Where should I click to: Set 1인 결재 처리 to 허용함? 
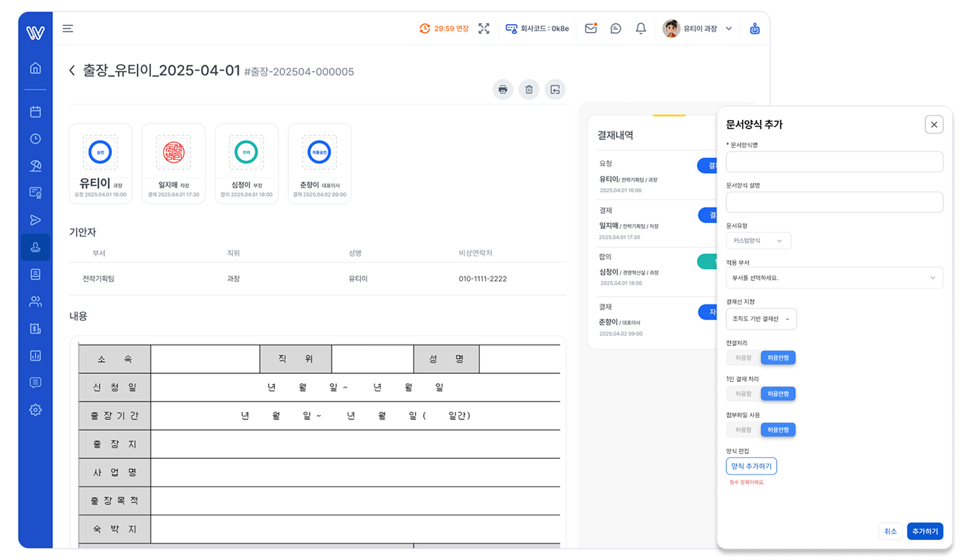point(743,393)
